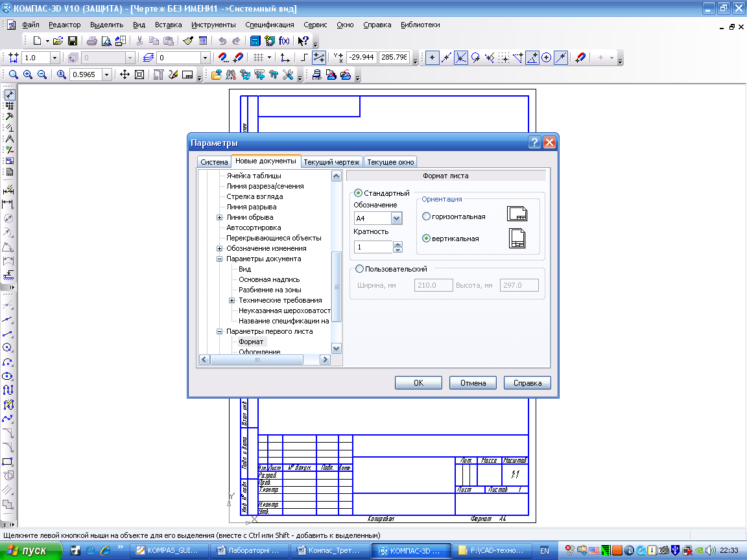This screenshot has height=560, width=747.
Task: Click zoom in magnifier icon
Action: click(x=28, y=75)
